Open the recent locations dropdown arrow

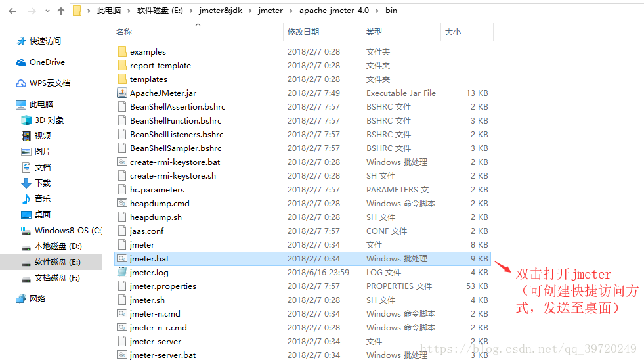click(x=47, y=11)
